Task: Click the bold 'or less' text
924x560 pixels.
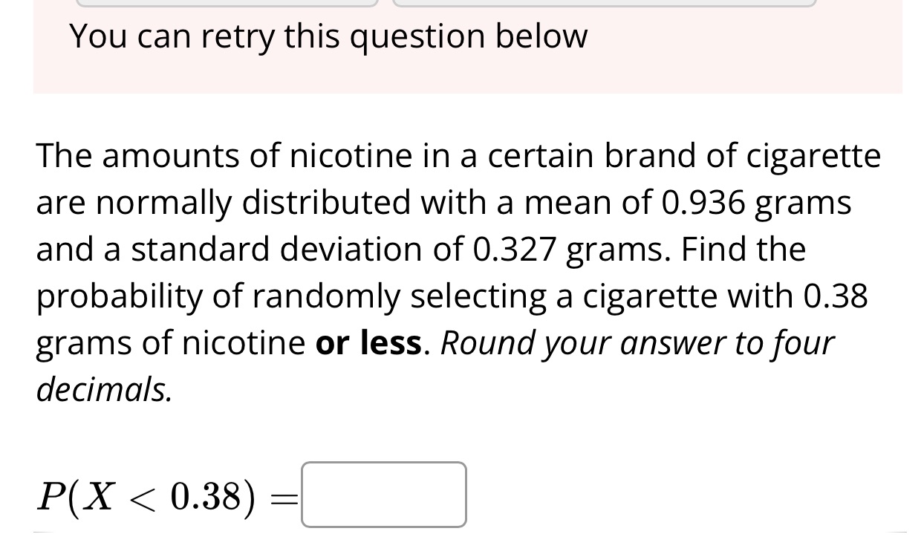Action: coord(369,342)
